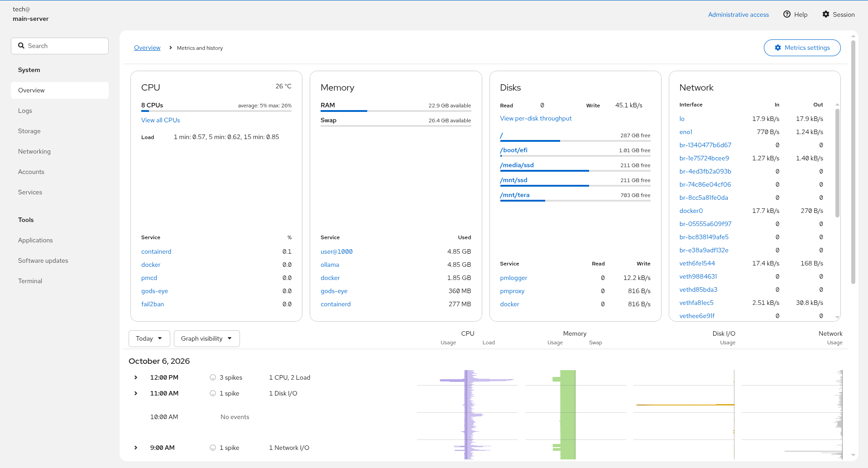
Task: Click the Help question mark icon
Action: pos(787,14)
